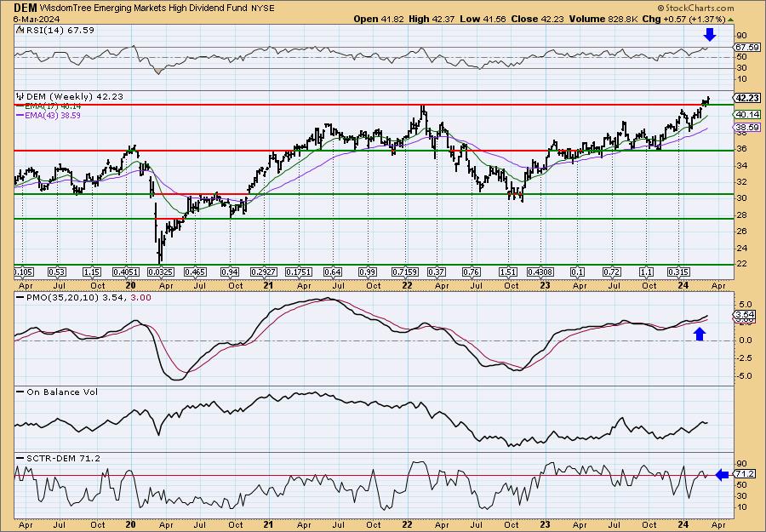Click the 0.76 dividend marker
This screenshot has width=766, height=532.
click(x=471, y=272)
